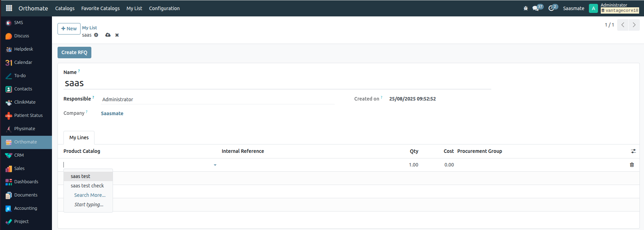The image size is (644, 230).
Task: Click the cloud save icon
Action: 108,35
